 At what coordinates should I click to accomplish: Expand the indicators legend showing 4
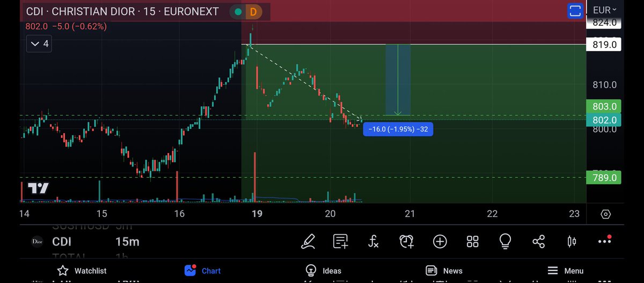tap(40, 43)
